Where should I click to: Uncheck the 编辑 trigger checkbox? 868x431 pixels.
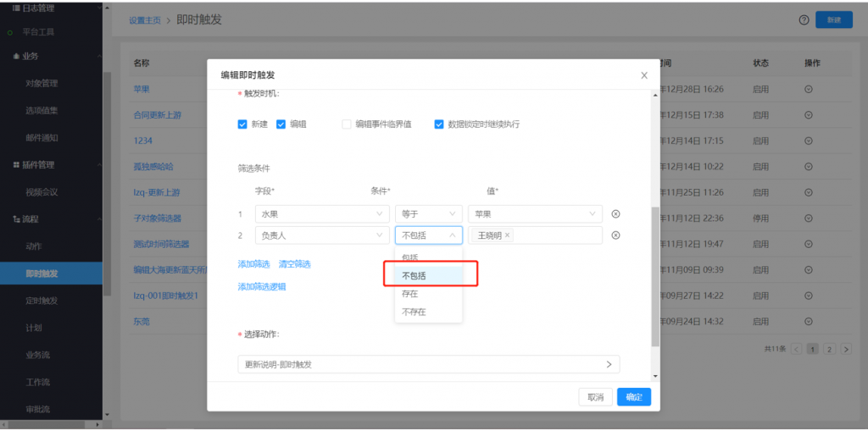click(281, 124)
